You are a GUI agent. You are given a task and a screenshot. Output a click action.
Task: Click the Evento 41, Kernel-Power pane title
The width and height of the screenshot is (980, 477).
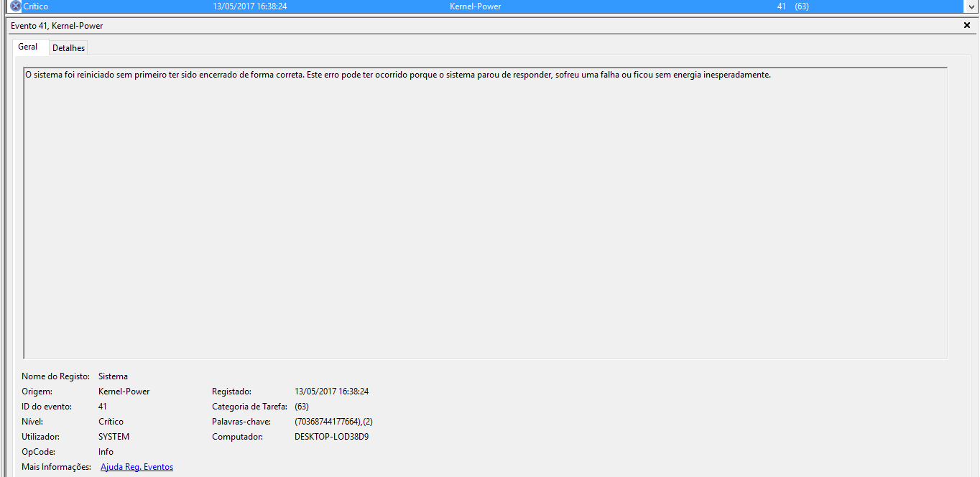click(57, 26)
